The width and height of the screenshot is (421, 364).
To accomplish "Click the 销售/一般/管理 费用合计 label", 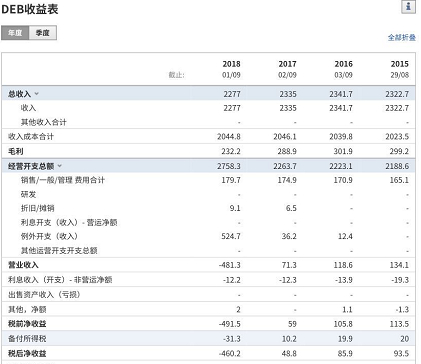I will (63, 180).
